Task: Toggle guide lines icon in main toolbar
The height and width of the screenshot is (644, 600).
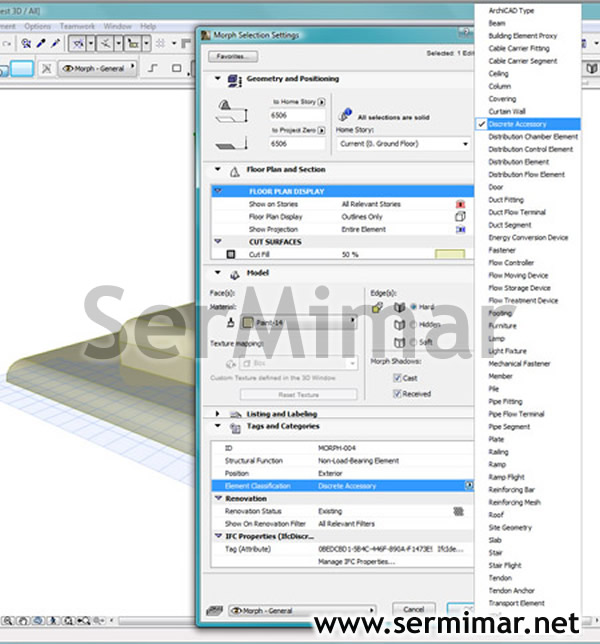Action: 78,43
